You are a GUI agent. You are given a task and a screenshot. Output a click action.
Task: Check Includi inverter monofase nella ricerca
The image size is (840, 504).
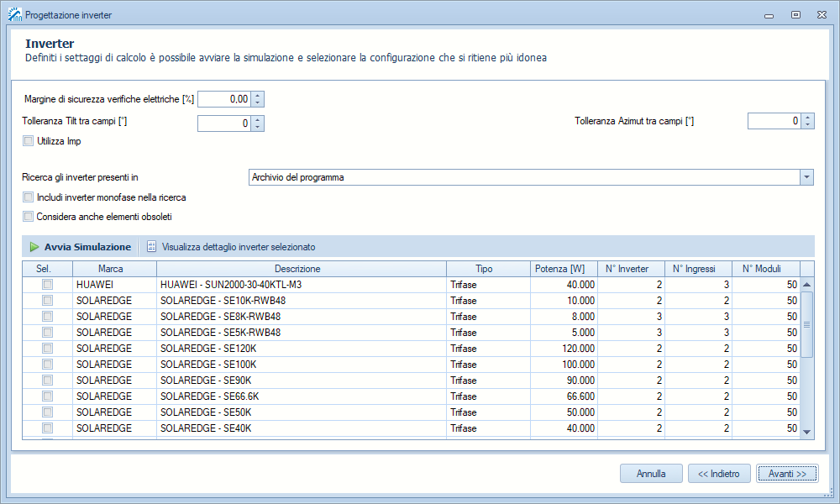pyautogui.click(x=29, y=197)
